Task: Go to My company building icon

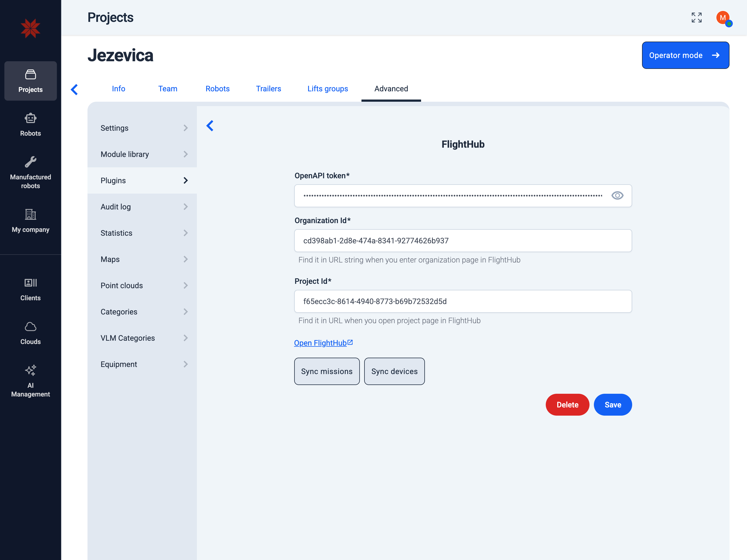Action: (x=30, y=214)
